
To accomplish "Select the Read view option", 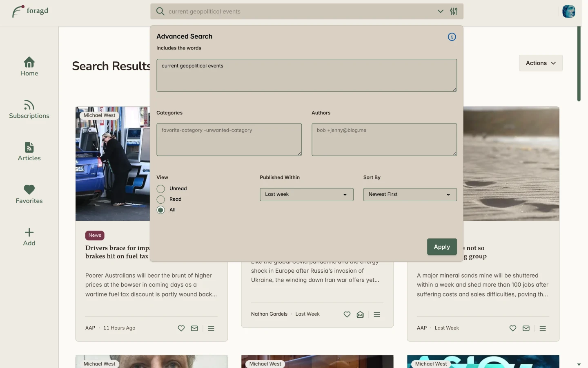I will point(161,200).
